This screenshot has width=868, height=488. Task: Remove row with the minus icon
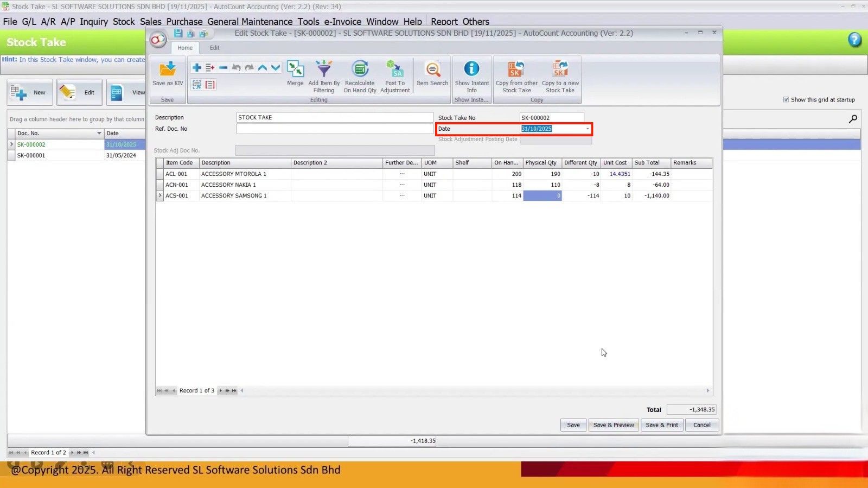coord(223,68)
